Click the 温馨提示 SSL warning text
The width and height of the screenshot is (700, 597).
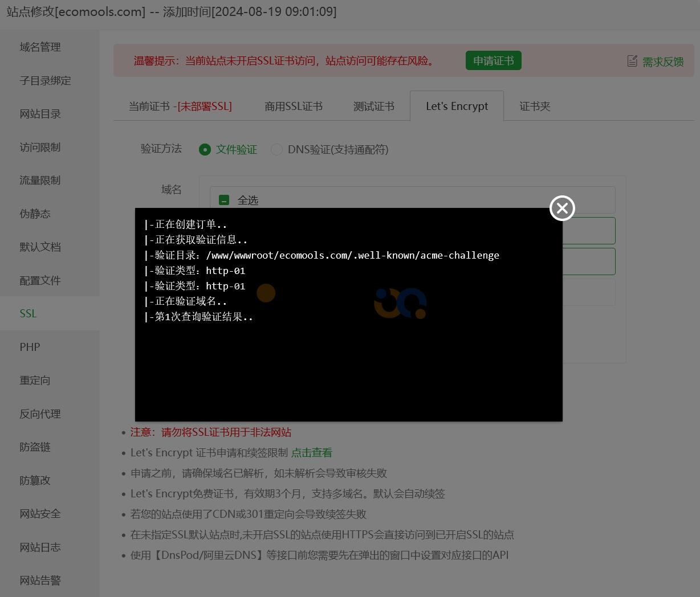click(x=286, y=60)
